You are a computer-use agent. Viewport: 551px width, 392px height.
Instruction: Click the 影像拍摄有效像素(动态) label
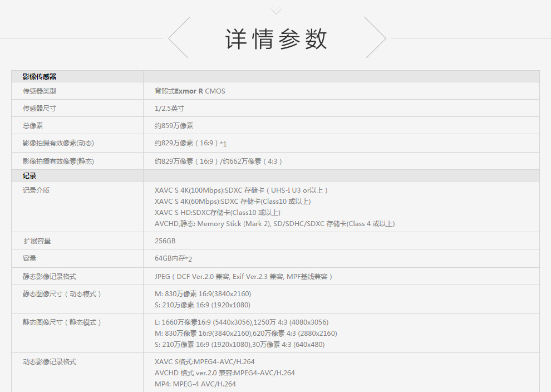[58, 143]
